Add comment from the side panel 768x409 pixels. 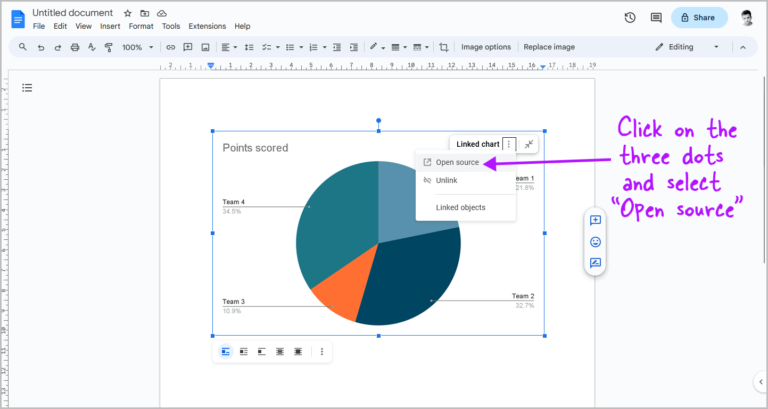595,220
